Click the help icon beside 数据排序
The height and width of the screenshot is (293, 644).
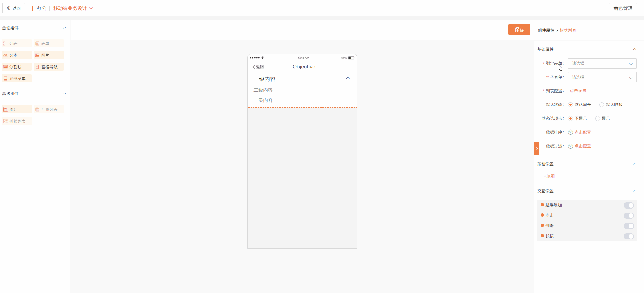(570, 132)
